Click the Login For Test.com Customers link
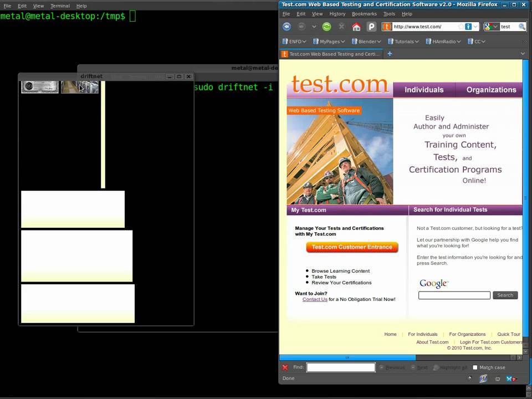 tap(492, 342)
